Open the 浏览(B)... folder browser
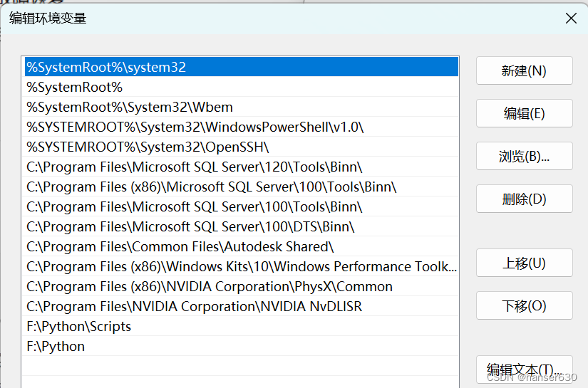The height and width of the screenshot is (388, 588). click(525, 156)
